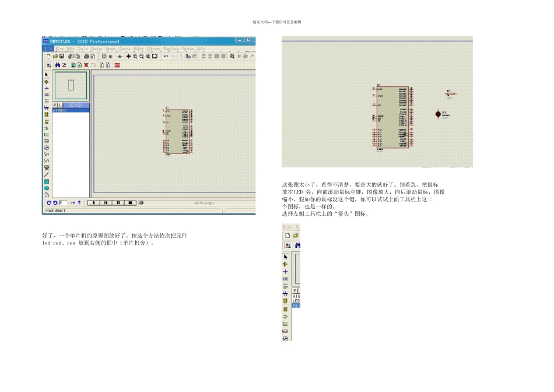Image resolution: width=554 pixels, height=392 pixels.
Task: Click Stop simulation button
Action: pos(130,203)
